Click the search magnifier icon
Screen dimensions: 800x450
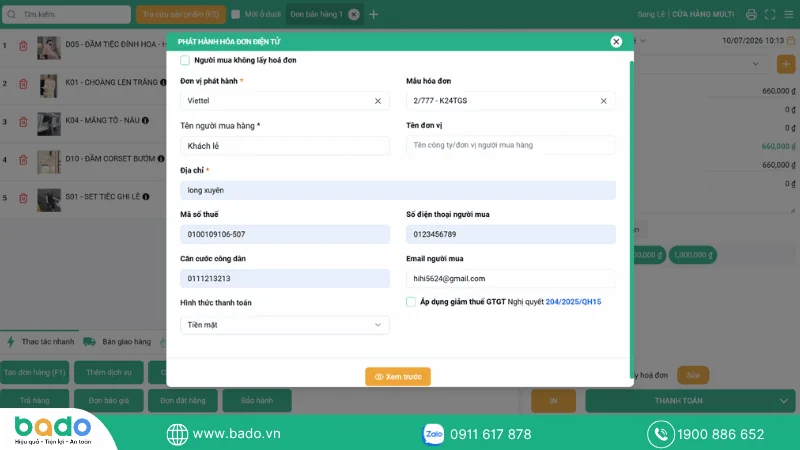(11, 14)
